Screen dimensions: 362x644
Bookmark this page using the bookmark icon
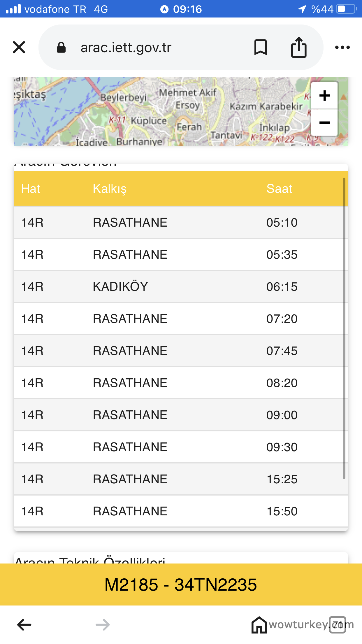pos(260,47)
